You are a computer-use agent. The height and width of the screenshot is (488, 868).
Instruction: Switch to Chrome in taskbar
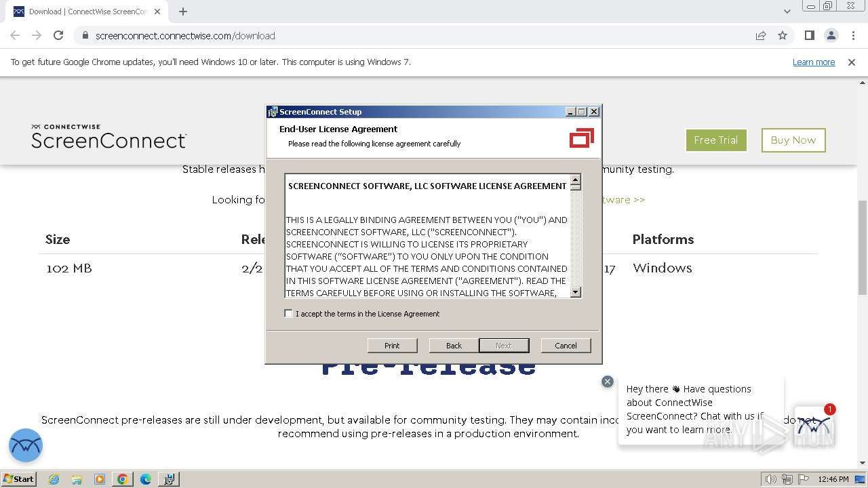tap(123, 479)
